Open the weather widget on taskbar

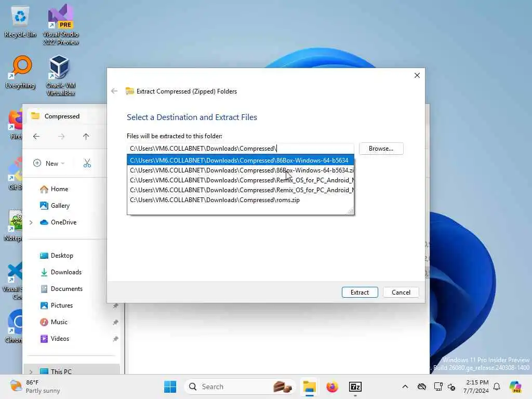(x=35, y=387)
